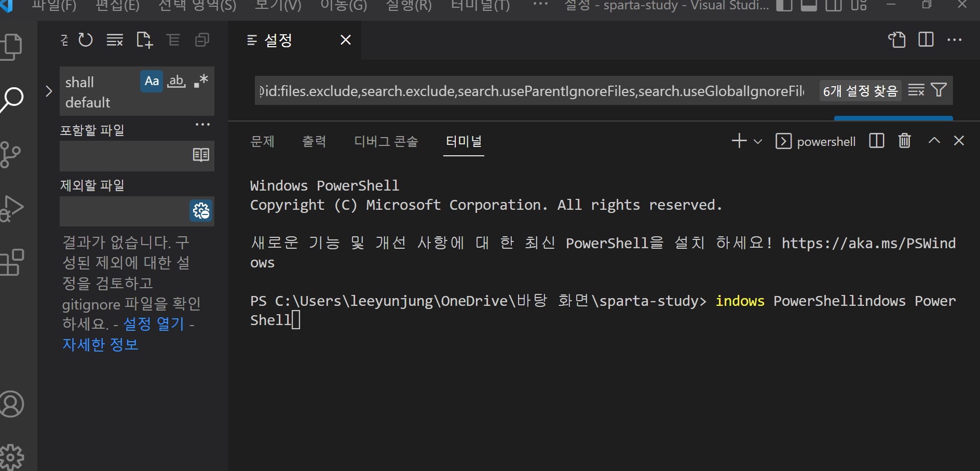The height and width of the screenshot is (471, 980).
Task: Open the 터미널(T) menu
Action: pos(480,6)
